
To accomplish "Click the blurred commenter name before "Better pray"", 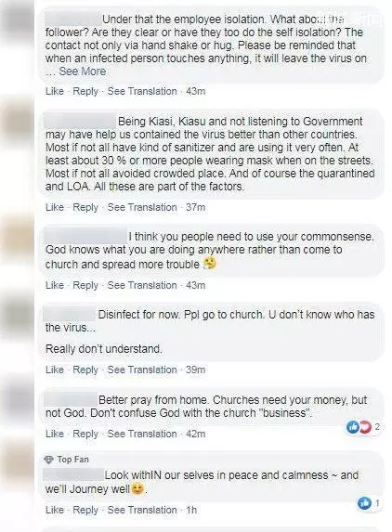I will tap(71, 399).
